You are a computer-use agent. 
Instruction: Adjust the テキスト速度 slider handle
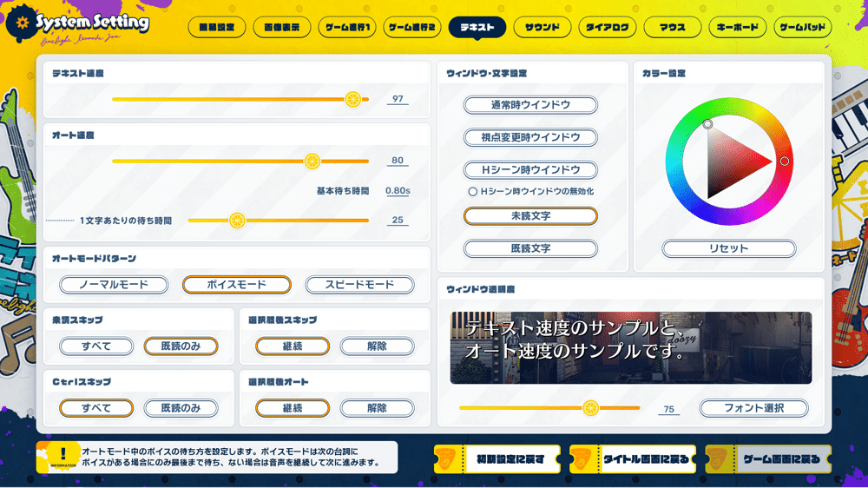352,100
